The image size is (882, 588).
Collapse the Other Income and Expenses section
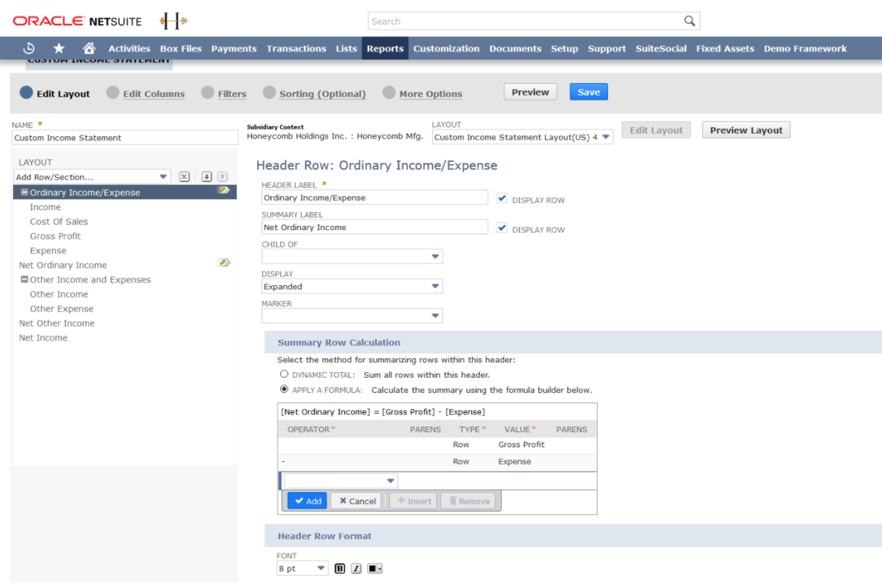point(24,279)
